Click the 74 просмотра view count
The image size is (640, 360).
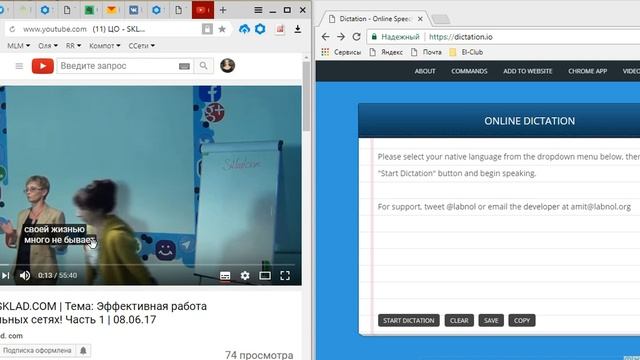point(259,355)
